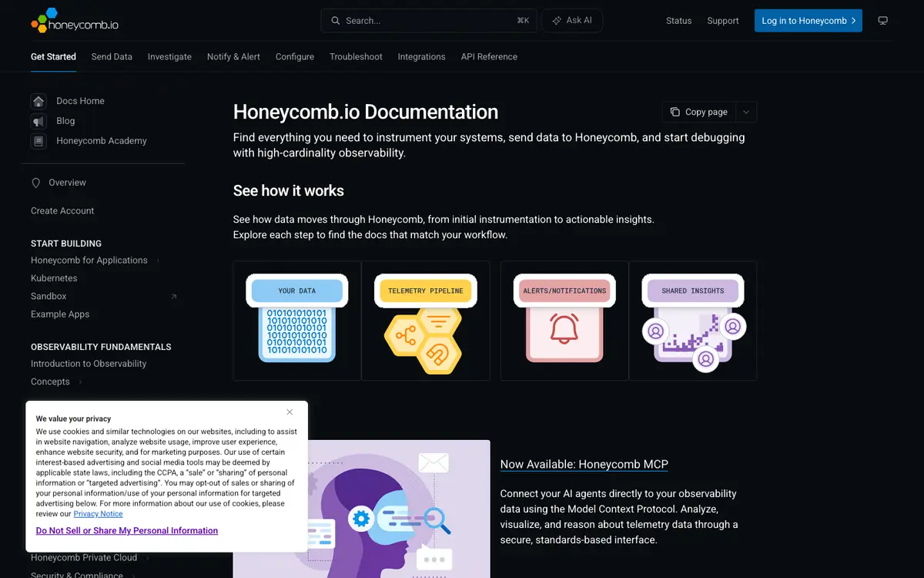Viewport: 924px width, 578px height.
Task: Open the Kubernetes sidebar item
Action: (54, 278)
